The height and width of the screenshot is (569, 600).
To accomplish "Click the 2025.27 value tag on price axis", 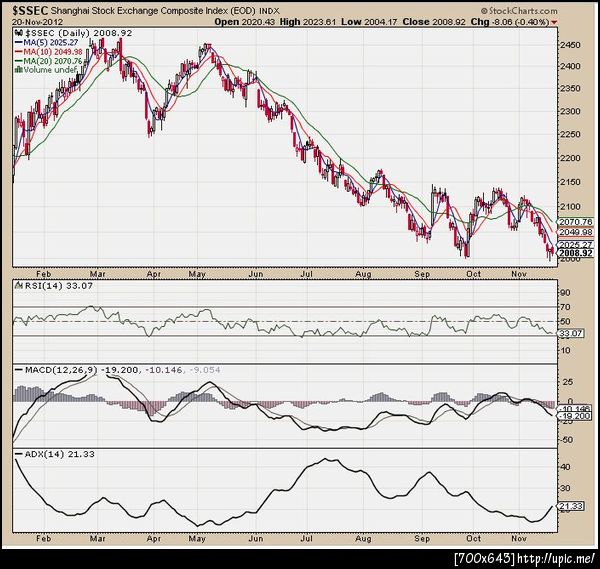I will point(575,245).
